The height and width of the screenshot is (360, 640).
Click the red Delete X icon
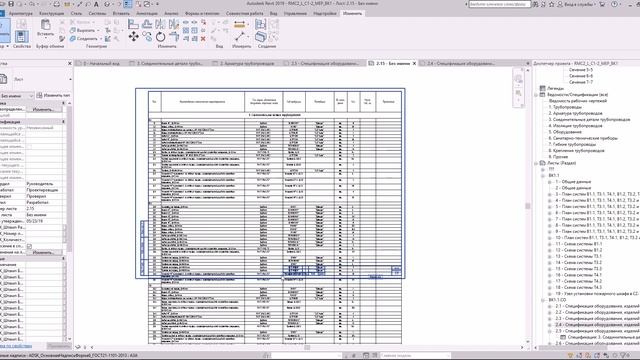point(203,39)
